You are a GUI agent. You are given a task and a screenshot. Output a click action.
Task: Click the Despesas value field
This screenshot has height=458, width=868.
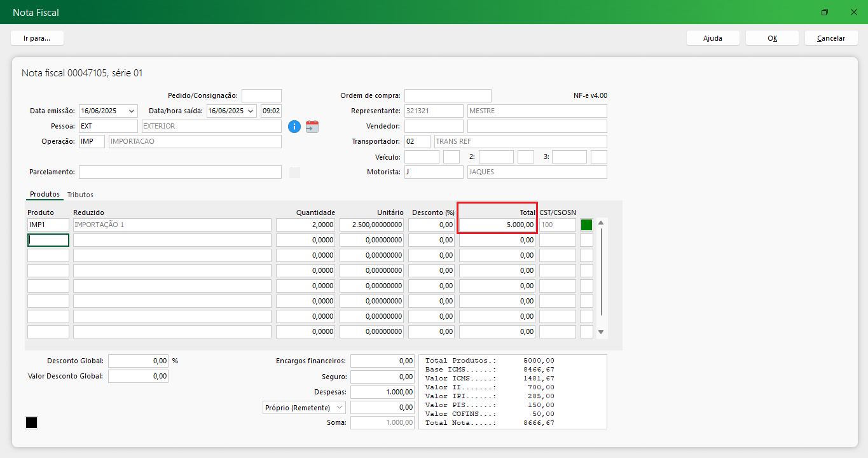383,392
